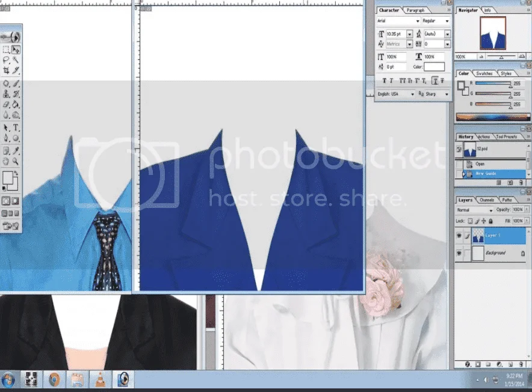Select the Eraser tool
Image resolution: width=532 pixels, height=392 pixels.
coord(6,105)
